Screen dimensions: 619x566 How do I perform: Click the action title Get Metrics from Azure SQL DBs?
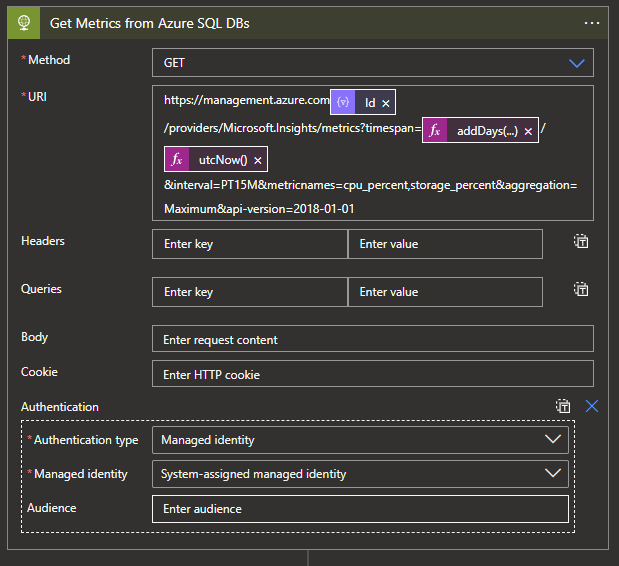(x=150, y=23)
